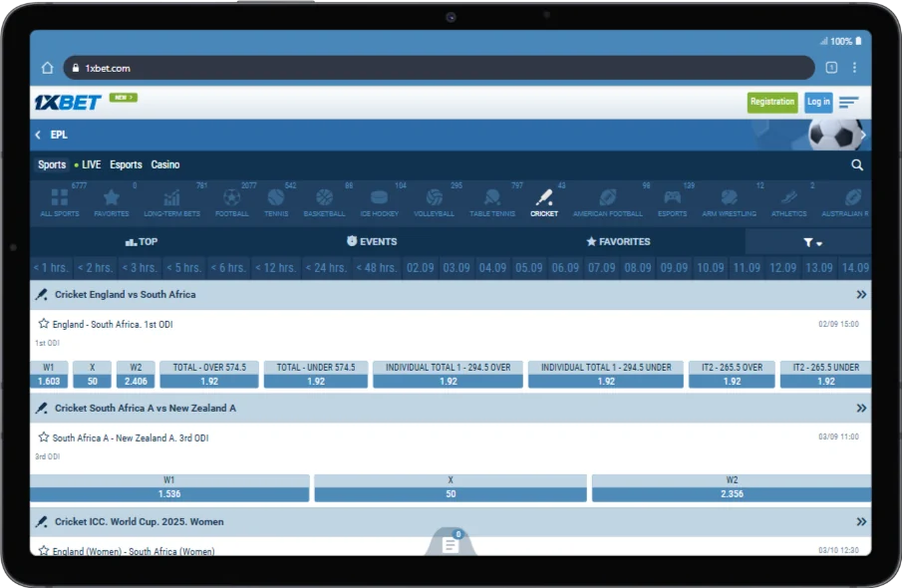The image size is (902, 588).
Task: Click the 1XBET logo
Action: coord(68,103)
